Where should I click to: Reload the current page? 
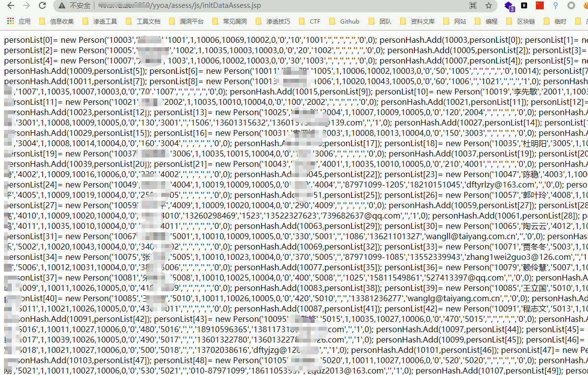(42, 6)
